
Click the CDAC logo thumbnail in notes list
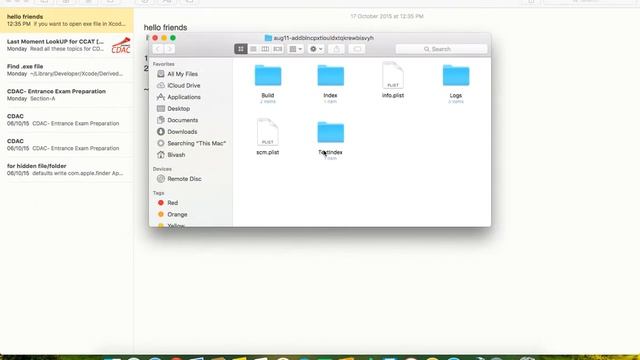(x=121, y=45)
